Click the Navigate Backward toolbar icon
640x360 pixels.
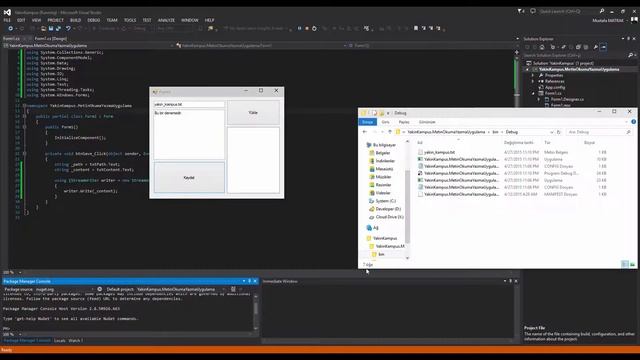tap(11, 29)
